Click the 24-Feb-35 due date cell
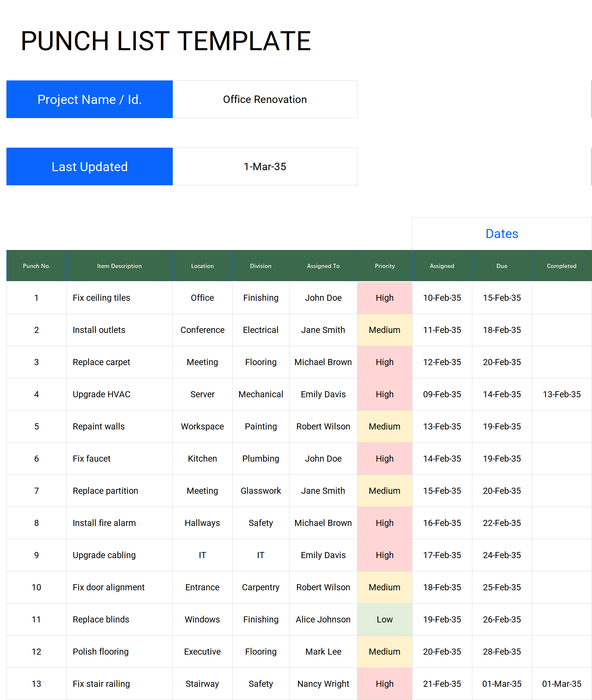This screenshot has height=700, width=592. pos(502,555)
